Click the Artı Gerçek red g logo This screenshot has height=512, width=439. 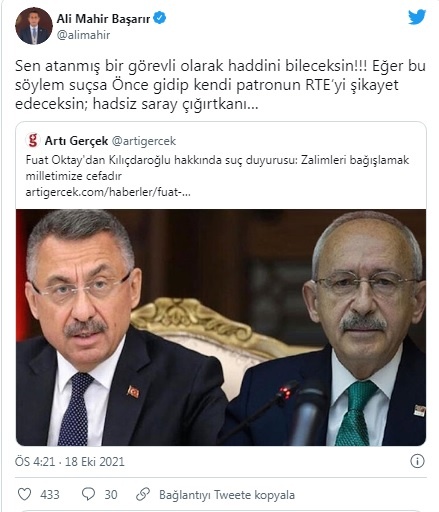coord(33,140)
